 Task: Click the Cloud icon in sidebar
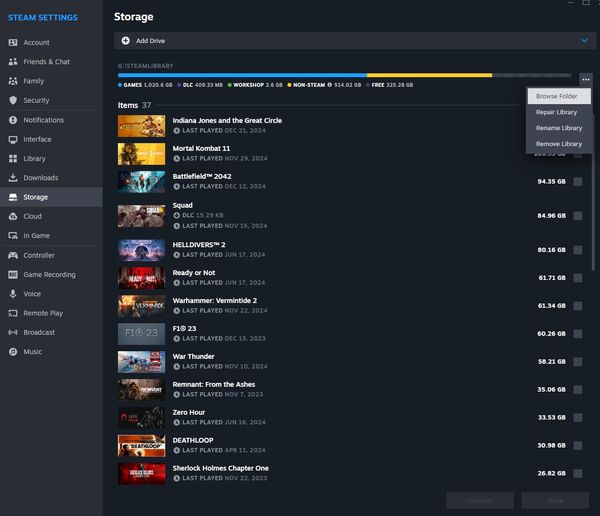13,216
